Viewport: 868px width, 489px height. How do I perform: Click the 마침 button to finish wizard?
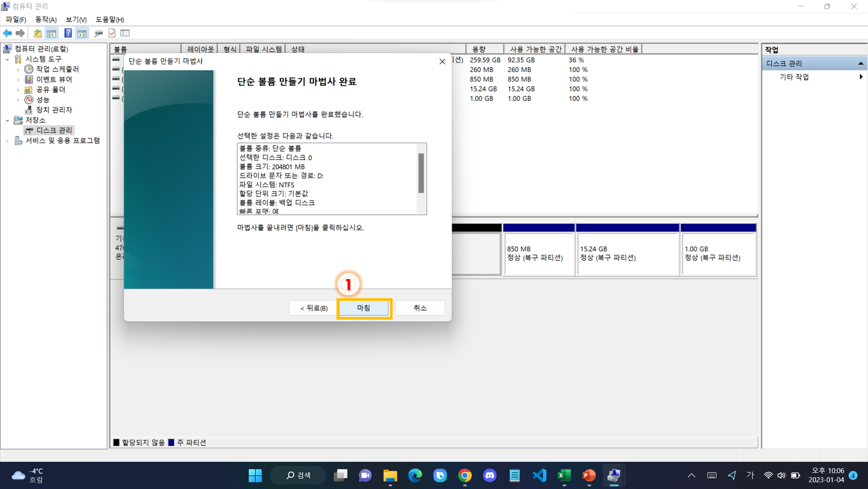(x=364, y=308)
